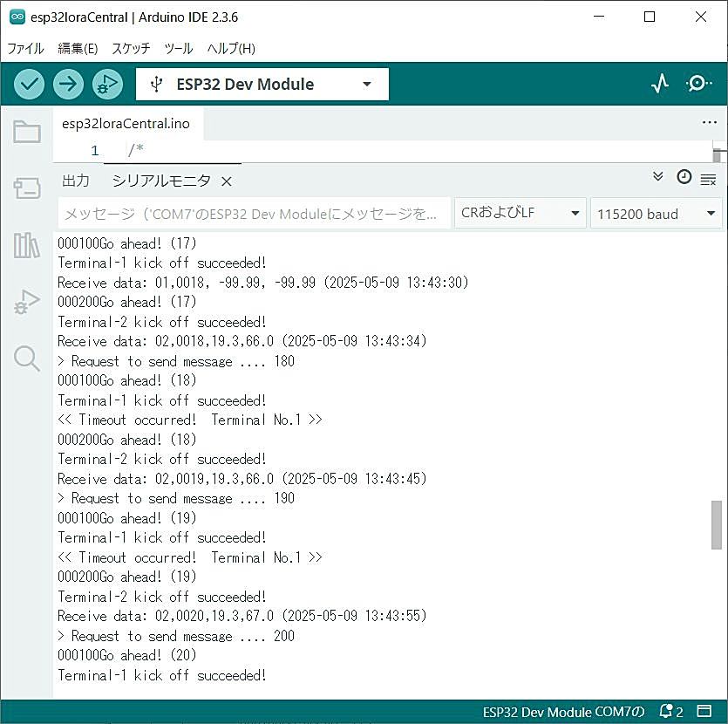Switch to the 出力 tab
This screenshot has height=724, width=728.
pos(76,181)
